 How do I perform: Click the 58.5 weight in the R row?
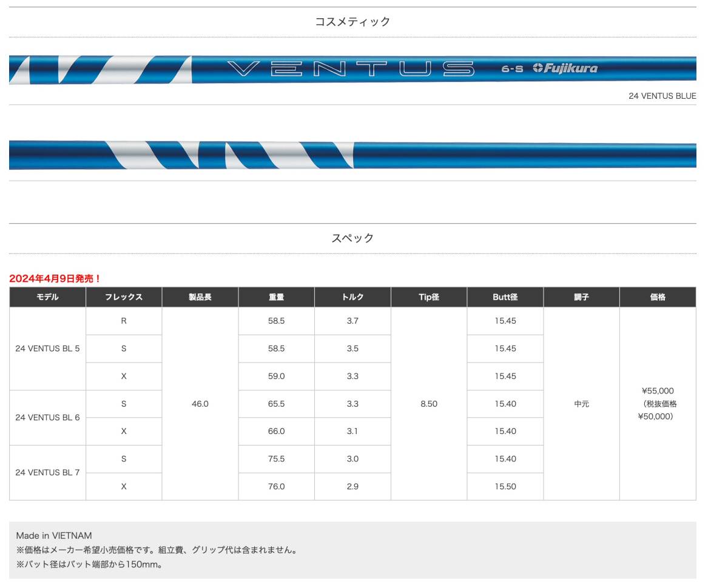pos(276,321)
